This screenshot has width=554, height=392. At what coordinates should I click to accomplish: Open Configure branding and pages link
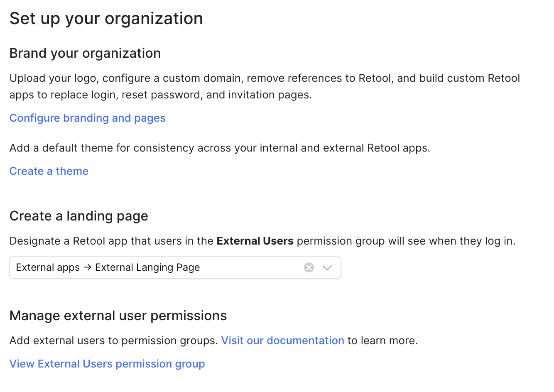(87, 118)
